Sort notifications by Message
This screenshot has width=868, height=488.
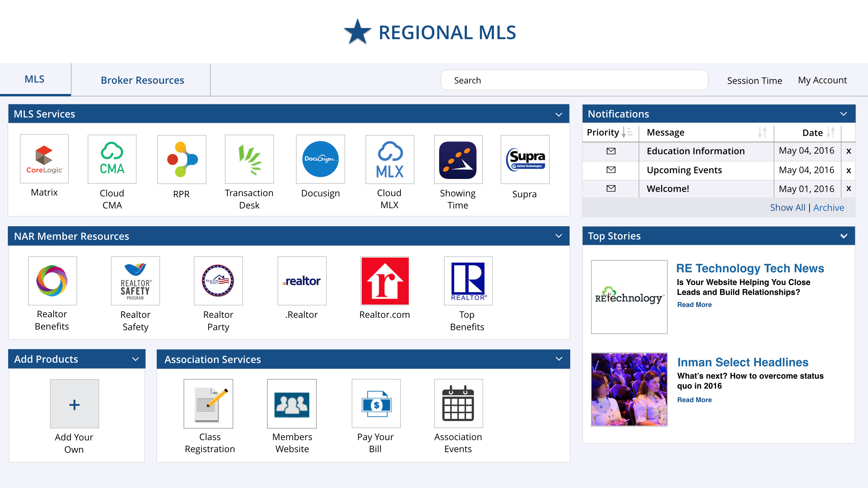tap(762, 132)
